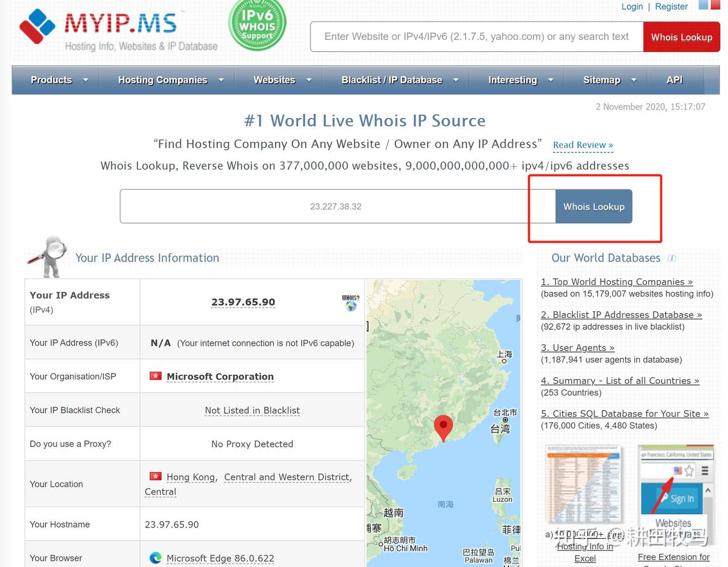Open Summary - List of all Countries link
728x567 pixels.
620,380
